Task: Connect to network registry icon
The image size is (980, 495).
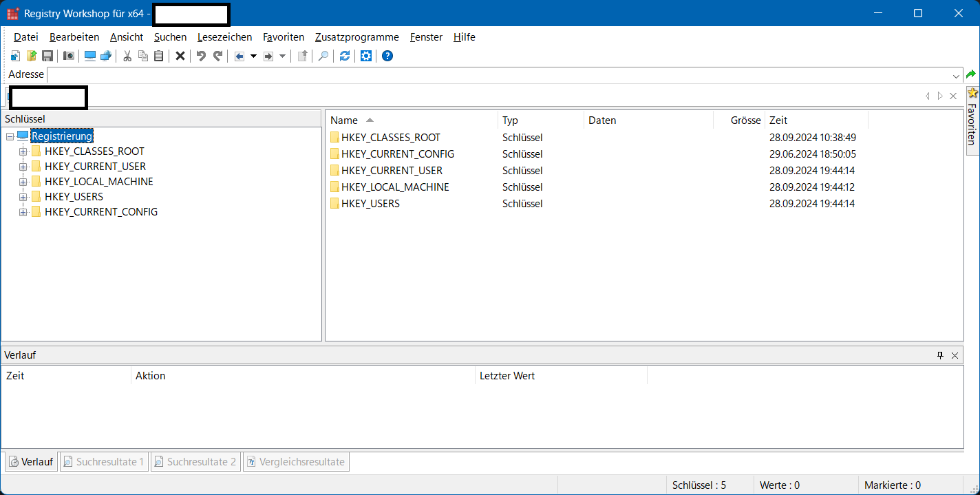Action: pyautogui.click(x=106, y=56)
